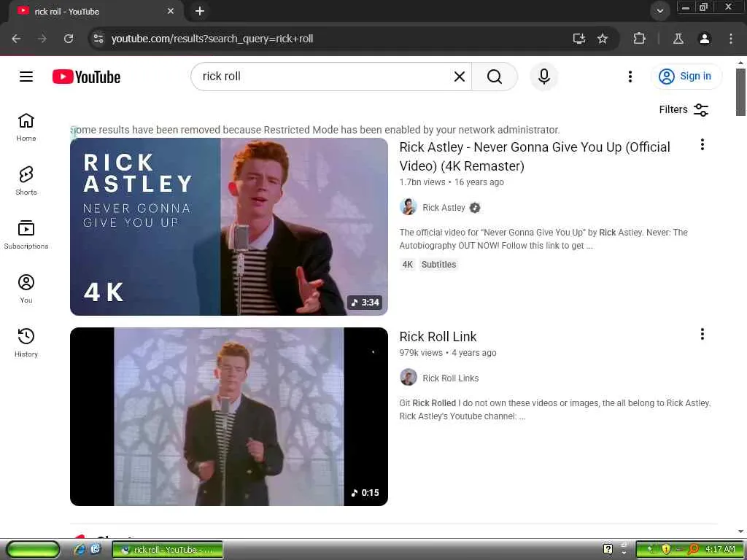Open the Rick Astley Never Gonna Give You Up title
This screenshot has height=560, width=747.
(x=535, y=156)
